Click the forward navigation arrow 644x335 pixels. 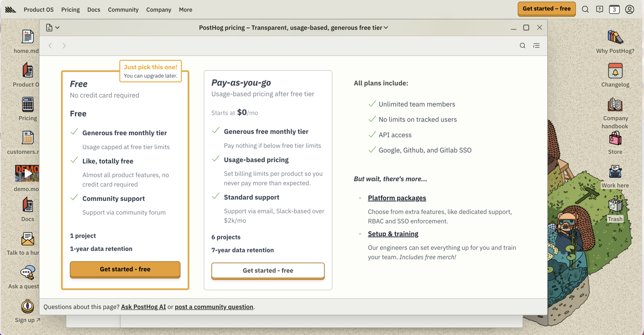(x=64, y=46)
